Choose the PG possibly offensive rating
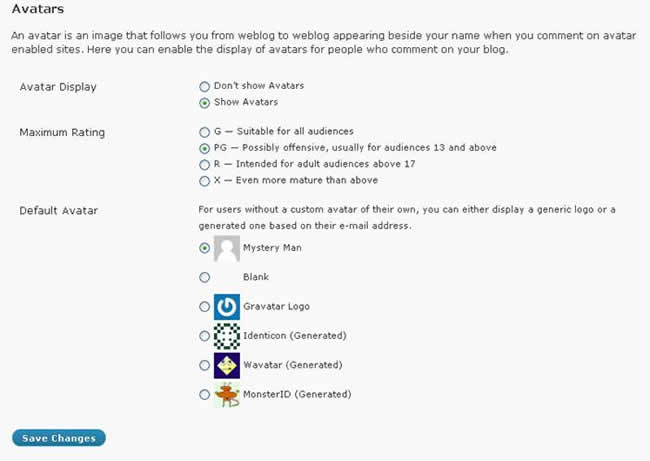The height and width of the screenshot is (461, 650). 204,148
